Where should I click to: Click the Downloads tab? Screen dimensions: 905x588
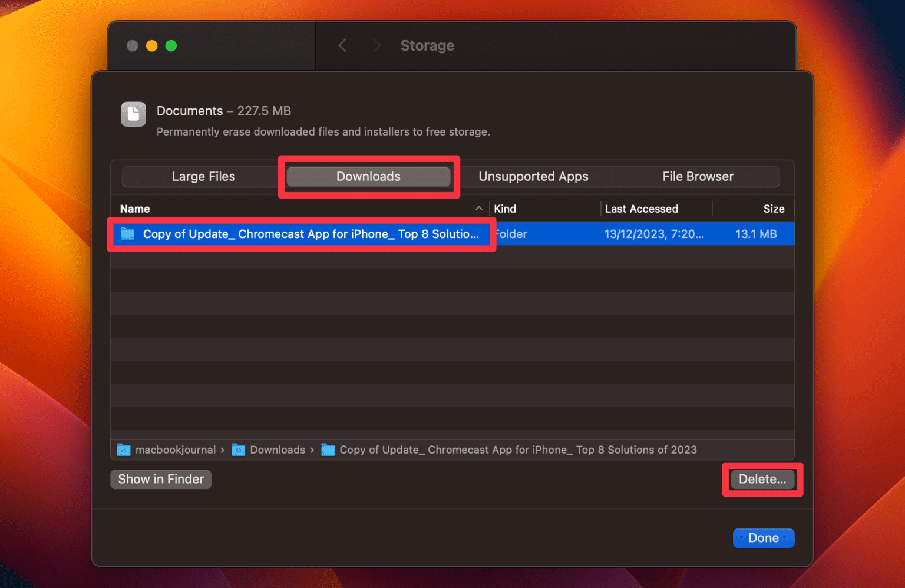[368, 176]
